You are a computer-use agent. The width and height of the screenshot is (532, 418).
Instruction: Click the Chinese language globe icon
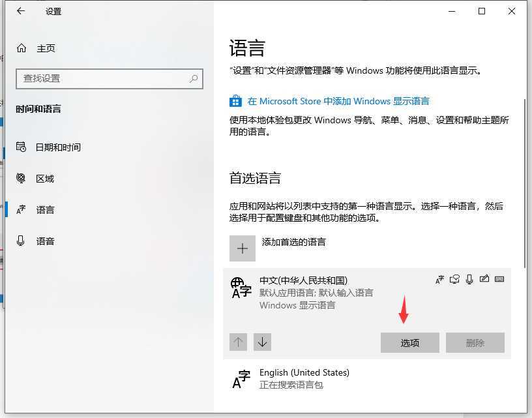pyautogui.click(x=241, y=288)
